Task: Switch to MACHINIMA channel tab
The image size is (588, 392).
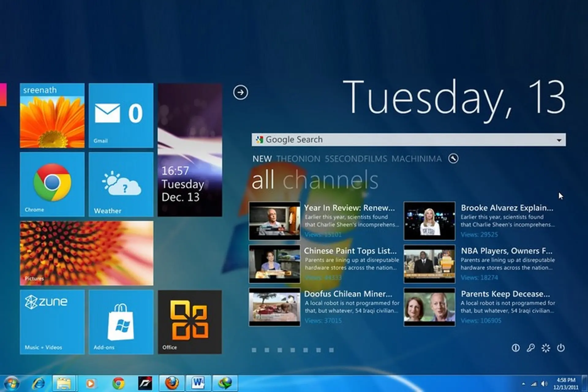Action: tap(417, 159)
